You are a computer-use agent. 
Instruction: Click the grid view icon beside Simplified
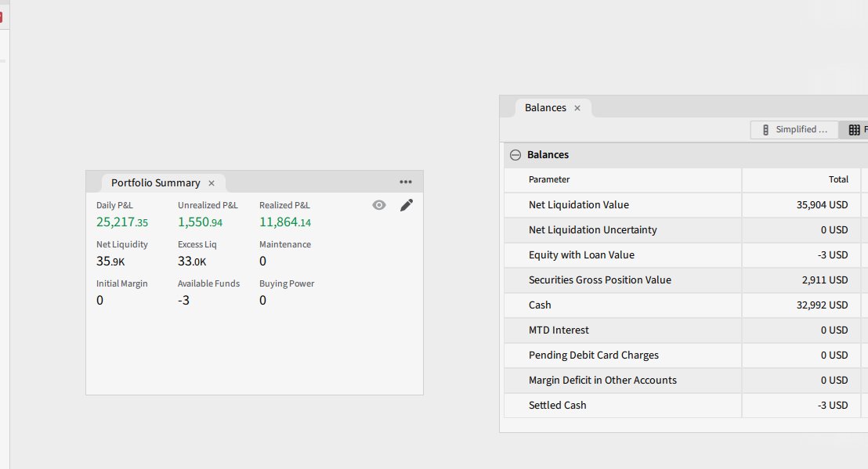[854, 129]
